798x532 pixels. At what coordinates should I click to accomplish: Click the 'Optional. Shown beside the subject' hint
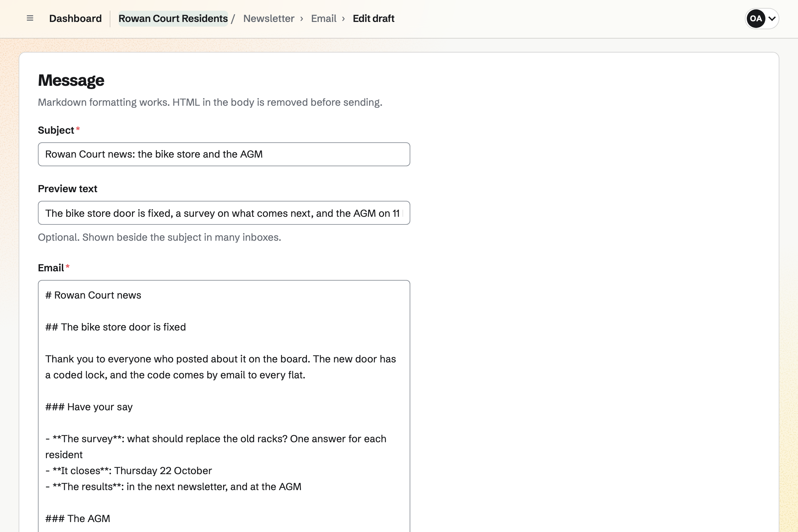click(160, 237)
